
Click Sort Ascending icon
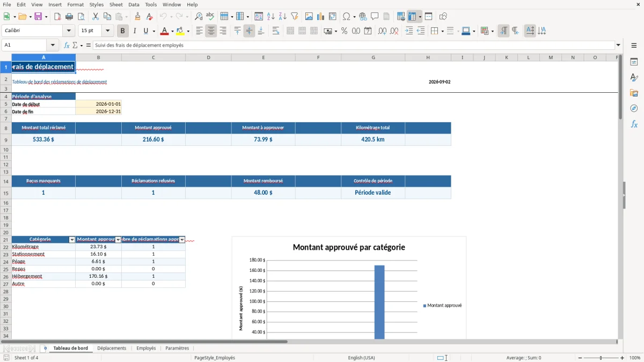point(271,17)
